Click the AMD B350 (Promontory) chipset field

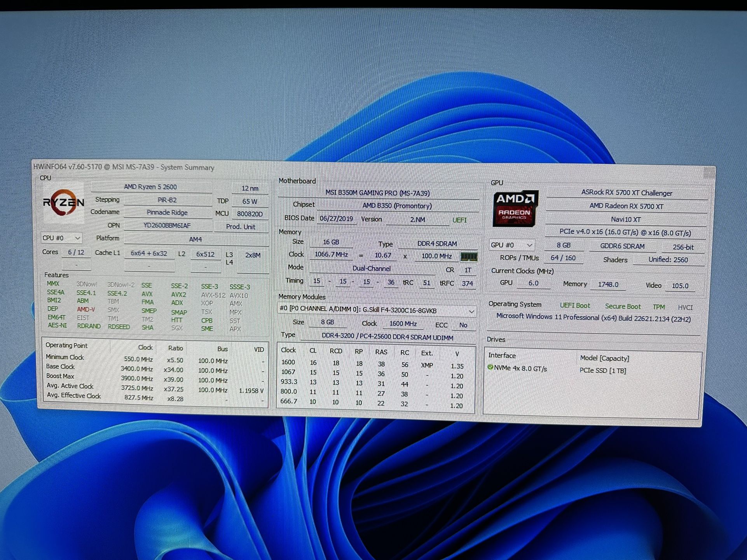pos(397,206)
